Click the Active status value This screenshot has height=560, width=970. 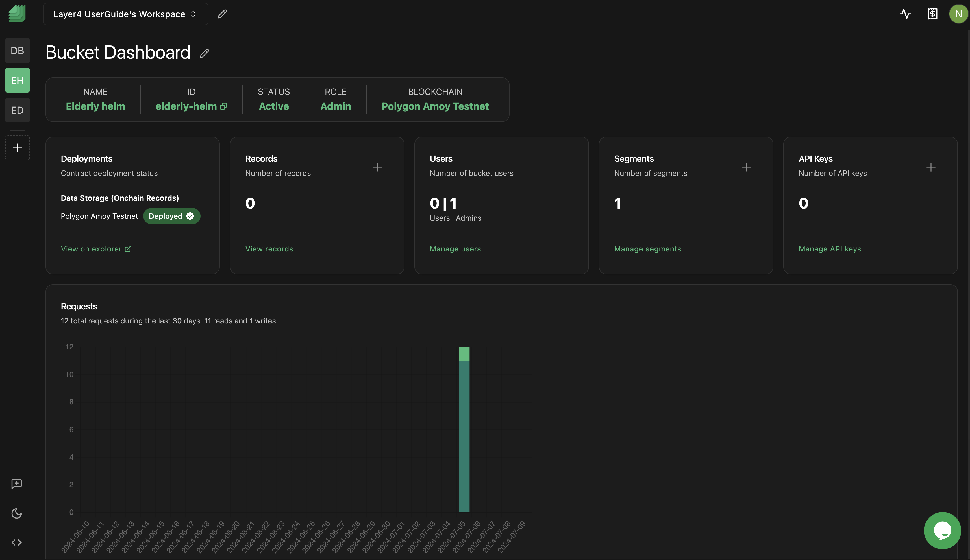274,106
